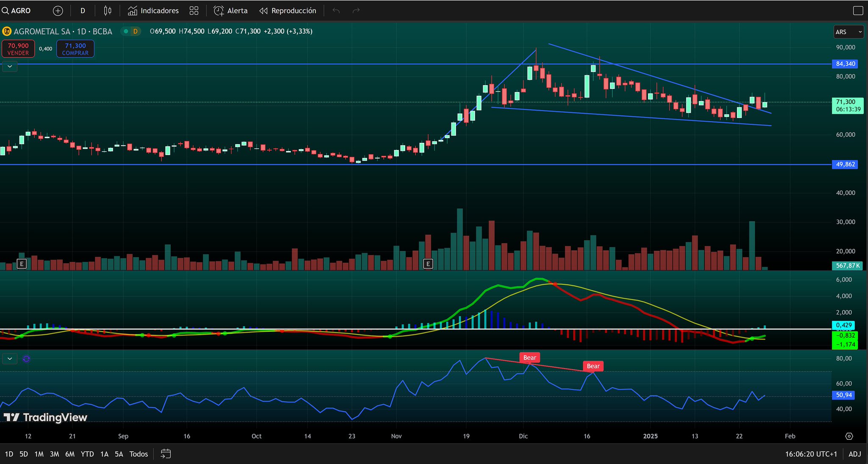This screenshot has width=868, height=464.
Task: Click the first earnings E marker
Action: coord(21,264)
